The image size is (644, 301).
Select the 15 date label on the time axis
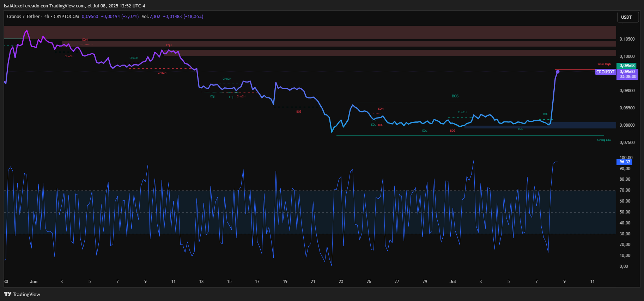point(229,282)
